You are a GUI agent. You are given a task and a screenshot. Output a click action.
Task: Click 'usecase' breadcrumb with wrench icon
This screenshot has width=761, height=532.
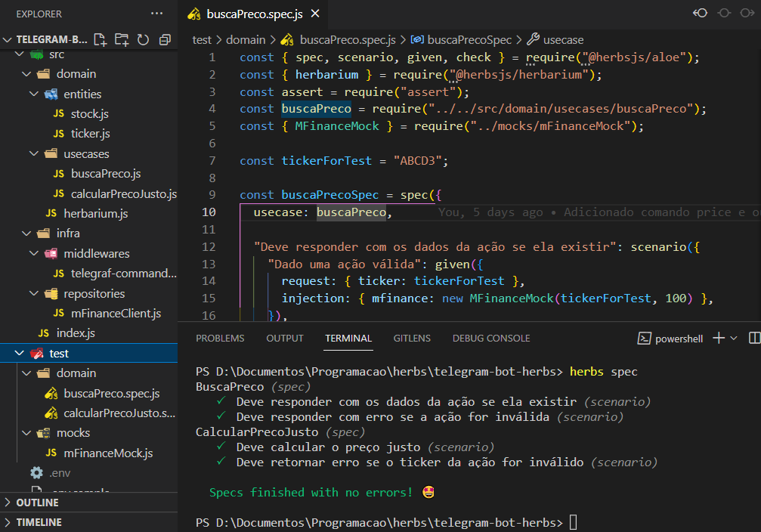click(x=563, y=40)
